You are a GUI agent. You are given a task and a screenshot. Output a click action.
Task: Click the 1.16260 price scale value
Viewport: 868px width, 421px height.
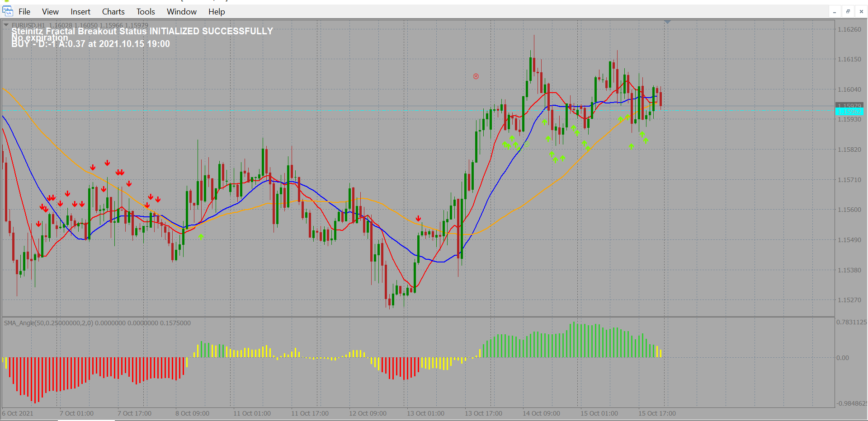(849, 29)
